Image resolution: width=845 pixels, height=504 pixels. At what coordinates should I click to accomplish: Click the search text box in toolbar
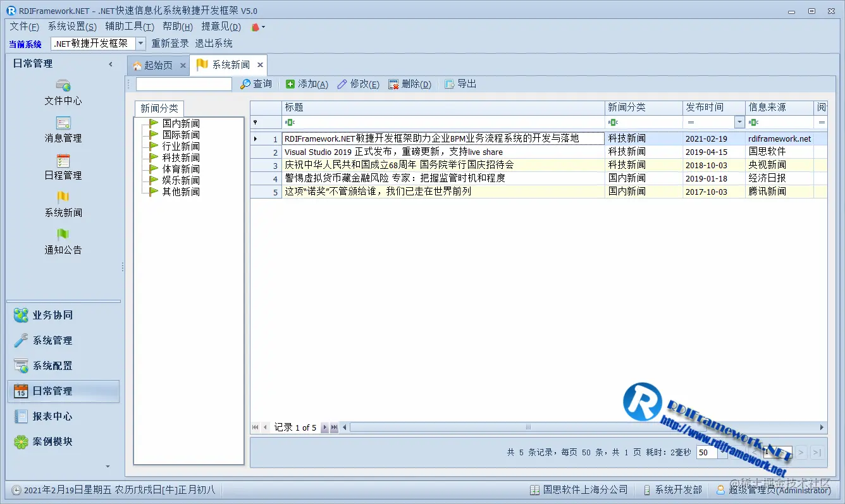184,84
